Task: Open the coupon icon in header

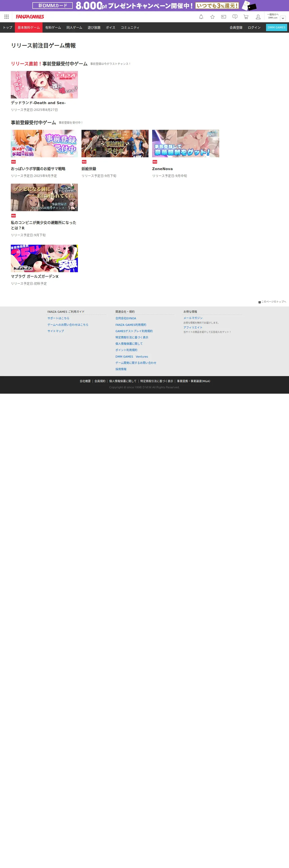Action: [x=224, y=17]
